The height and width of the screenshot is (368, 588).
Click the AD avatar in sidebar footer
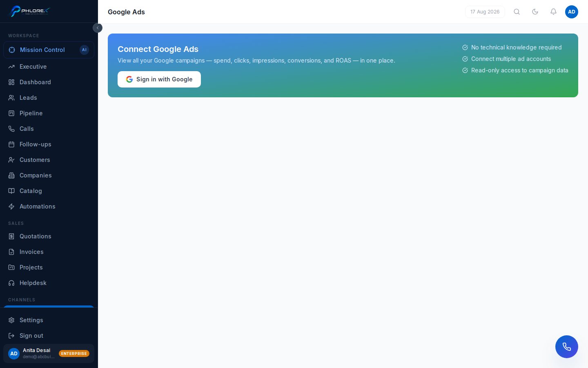(x=14, y=354)
